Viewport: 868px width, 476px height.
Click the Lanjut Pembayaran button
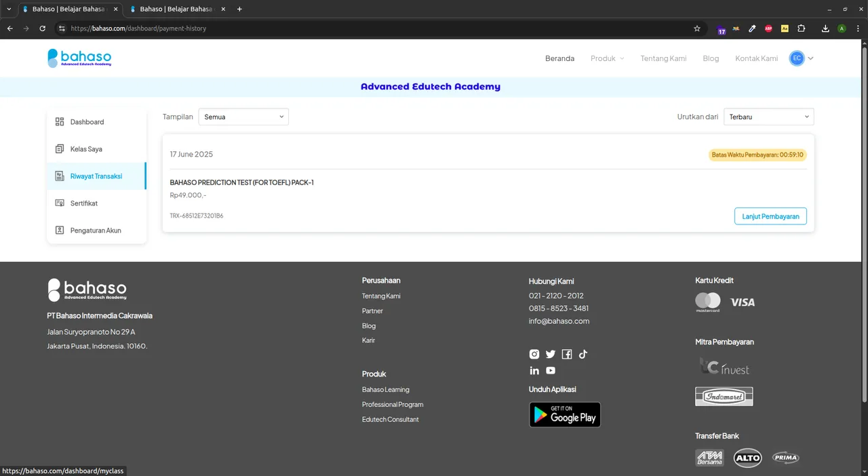coord(770,216)
